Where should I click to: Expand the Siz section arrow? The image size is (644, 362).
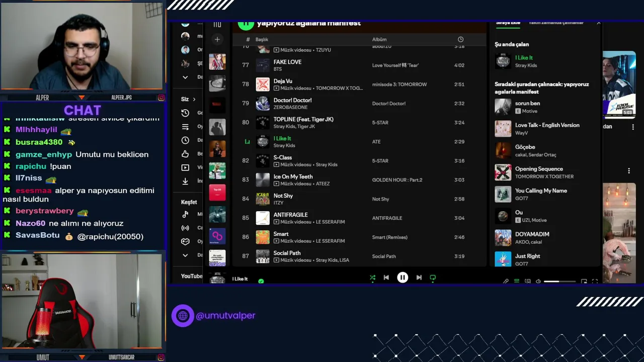[194, 99]
